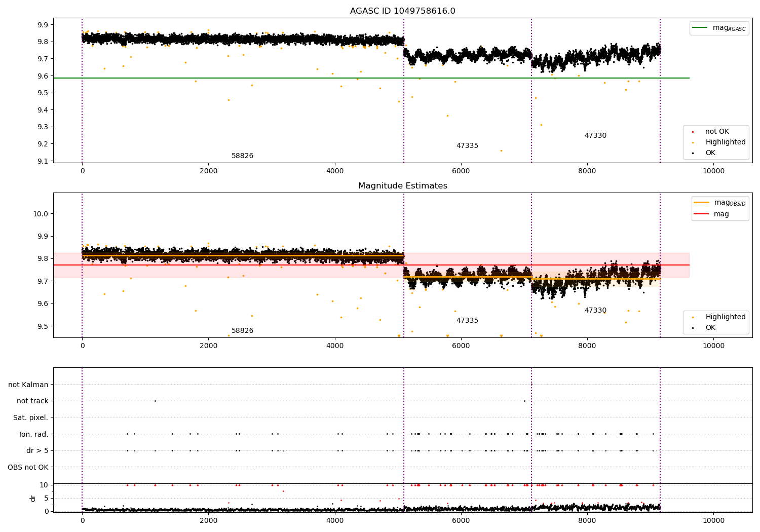Click the 'Sat. pixel.' row label
760x532 pixels.
tap(30, 418)
